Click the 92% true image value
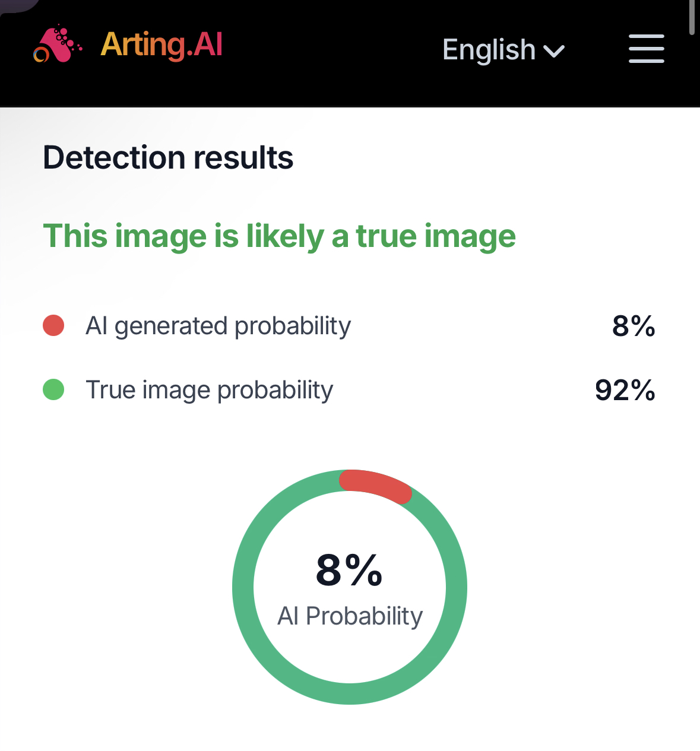This screenshot has width=700, height=751. click(625, 390)
